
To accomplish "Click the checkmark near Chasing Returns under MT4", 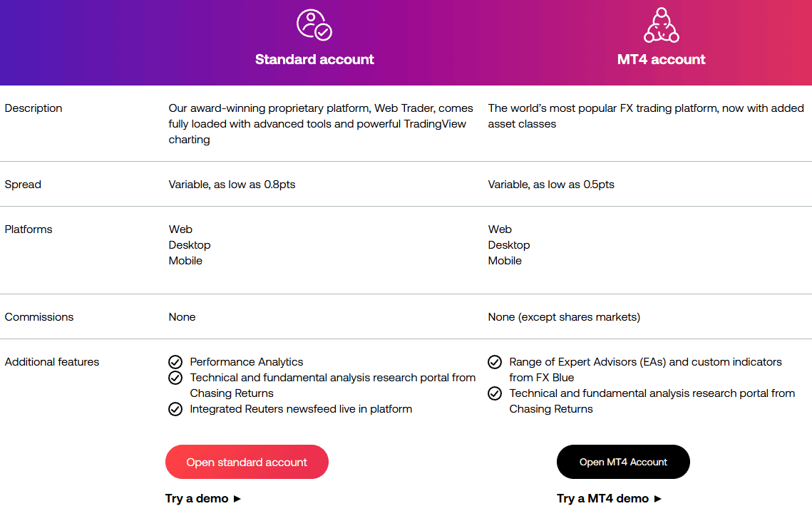I will 494,393.
